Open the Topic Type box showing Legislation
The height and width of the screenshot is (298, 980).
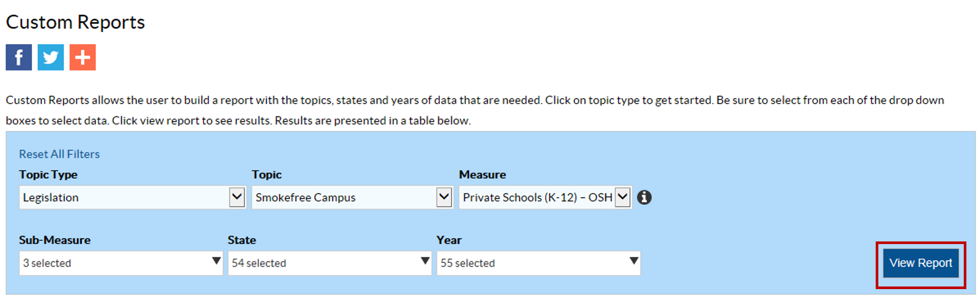(x=125, y=197)
